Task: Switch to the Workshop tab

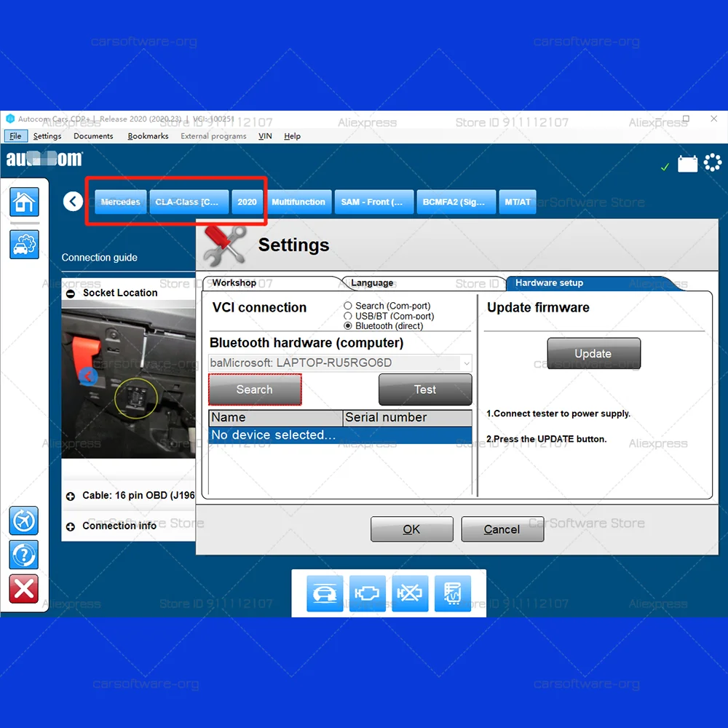Action: [x=272, y=282]
